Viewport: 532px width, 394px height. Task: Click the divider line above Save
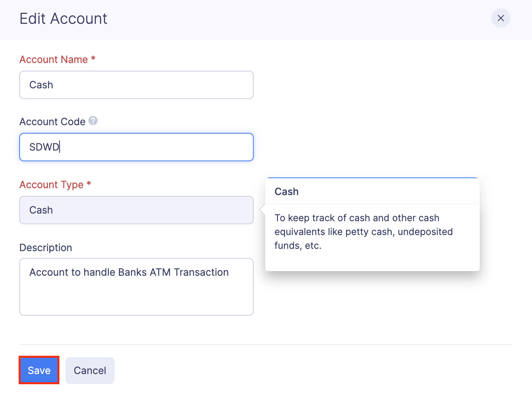pos(265,344)
